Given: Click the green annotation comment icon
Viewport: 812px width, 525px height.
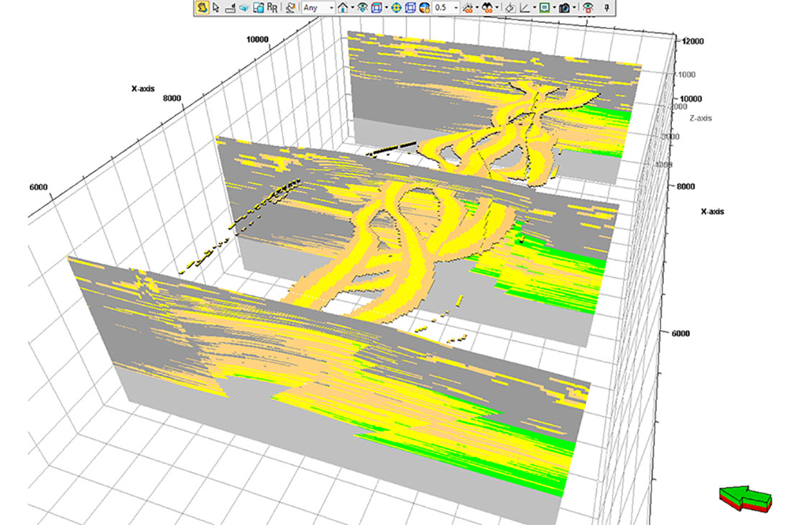Looking at the screenshot, I should [x=545, y=8].
